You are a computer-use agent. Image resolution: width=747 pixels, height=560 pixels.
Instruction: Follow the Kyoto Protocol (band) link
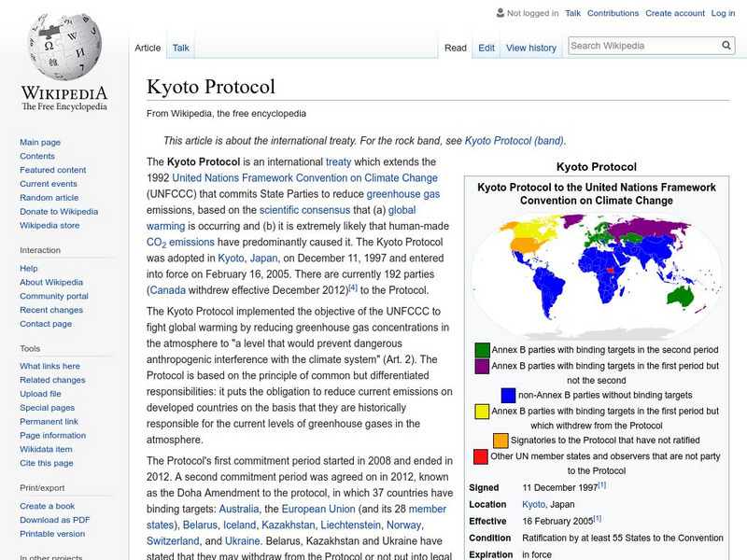[514, 141]
